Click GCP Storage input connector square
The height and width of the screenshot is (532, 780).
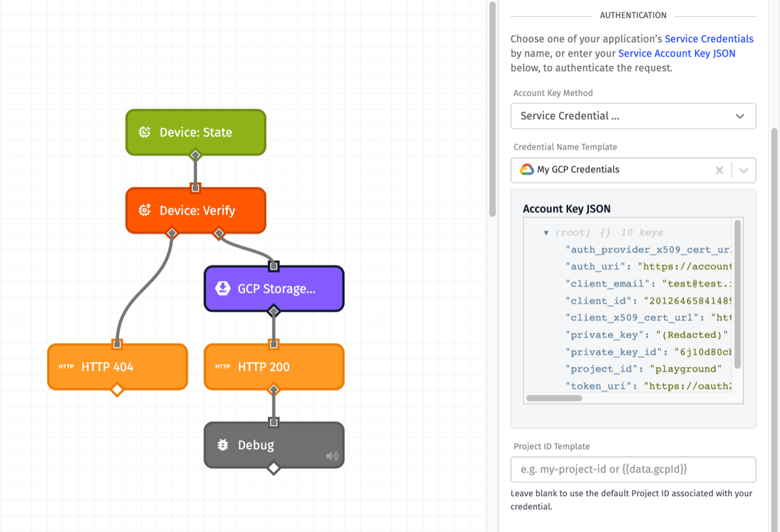click(x=274, y=266)
